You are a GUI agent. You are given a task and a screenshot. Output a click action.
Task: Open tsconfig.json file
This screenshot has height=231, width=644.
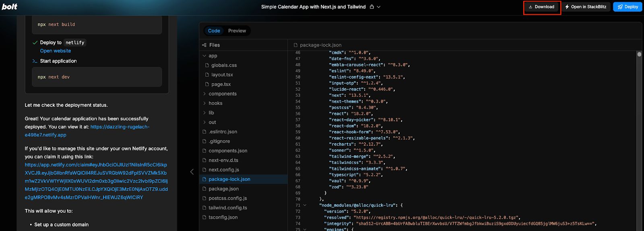[223, 217]
